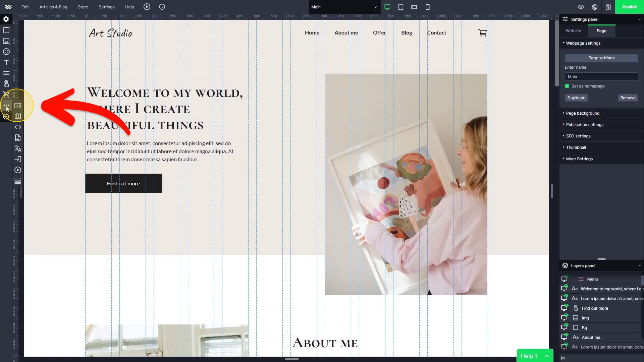Select the button element tool with hand icon
The width and height of the screenshot is (644, 362).
point(6,84)
